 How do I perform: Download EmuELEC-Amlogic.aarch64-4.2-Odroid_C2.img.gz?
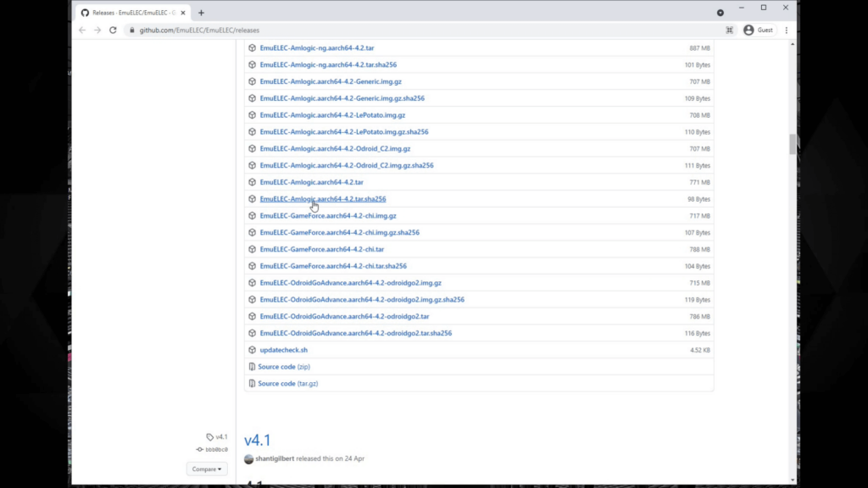[x=335, y=149]
